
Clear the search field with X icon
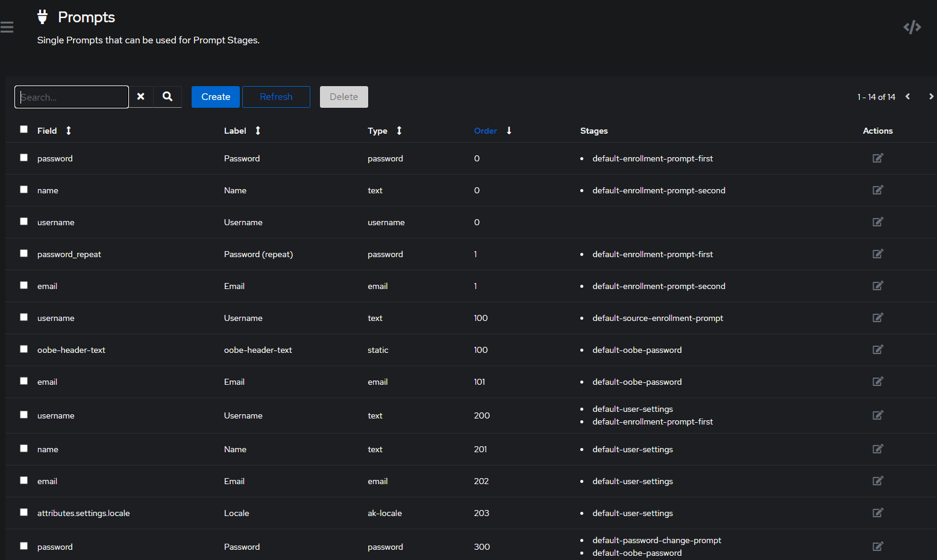[140, 96]
